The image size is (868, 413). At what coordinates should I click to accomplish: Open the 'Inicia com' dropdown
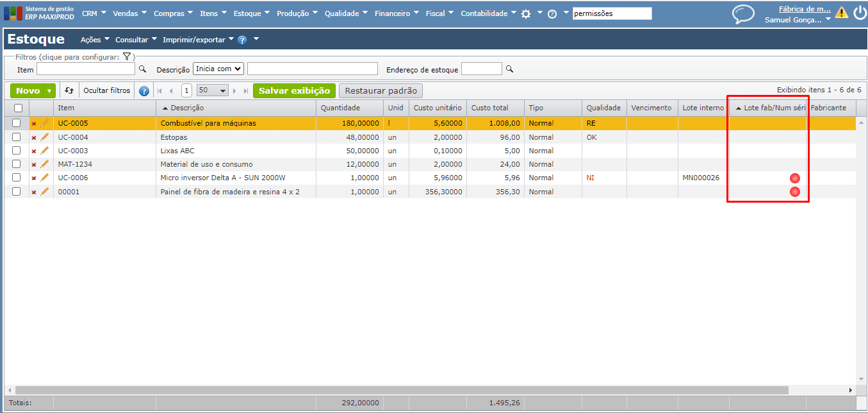[x=218, y=69]
